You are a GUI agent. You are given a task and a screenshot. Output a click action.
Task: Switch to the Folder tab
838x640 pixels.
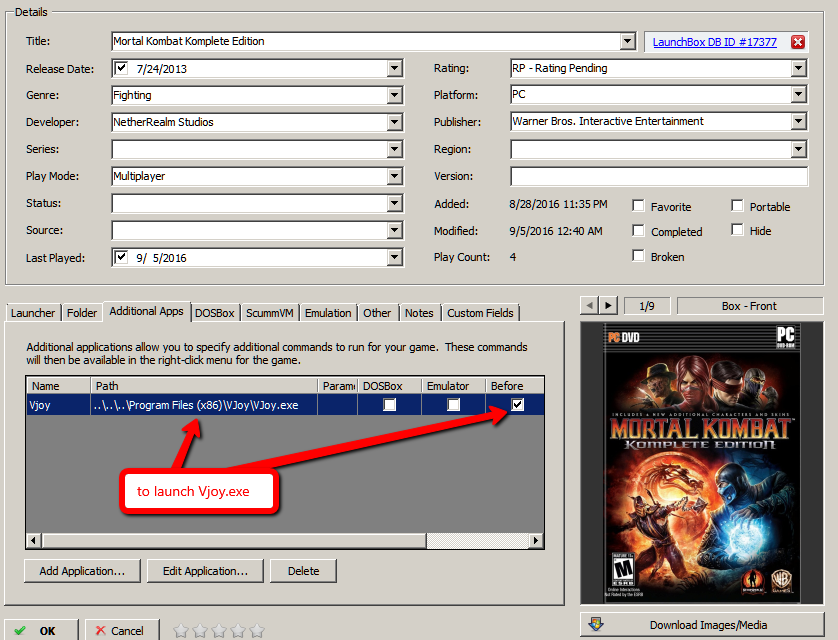[82, 313]
